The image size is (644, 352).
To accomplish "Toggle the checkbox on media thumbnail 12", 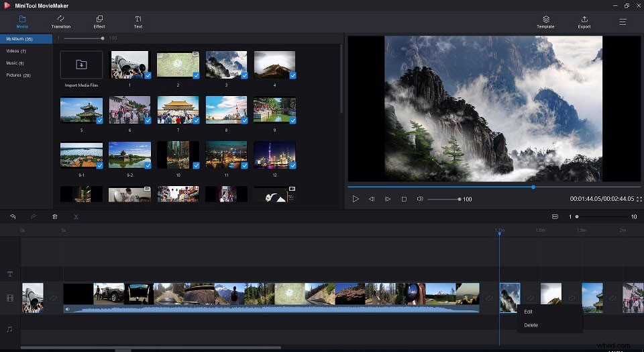I will pyautogui.click(x=292, y=165).
